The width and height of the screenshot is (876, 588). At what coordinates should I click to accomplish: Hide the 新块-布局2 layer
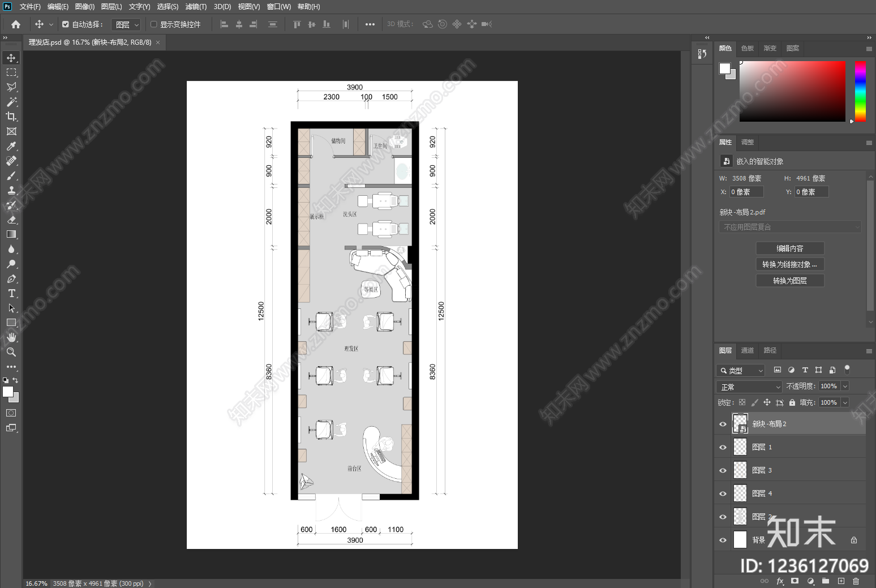pyautogui.click(x=723, y=424)
